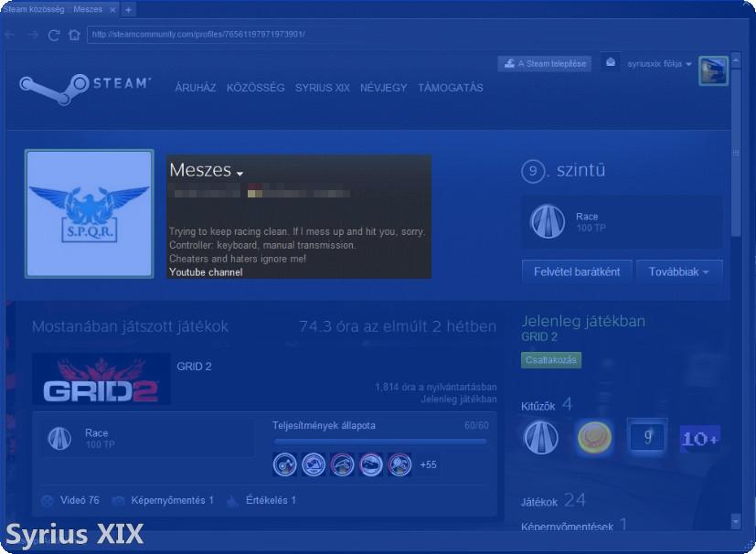Open the first GRID 2 achievement icon
The image size is (756, 554).
click(284, 464)
